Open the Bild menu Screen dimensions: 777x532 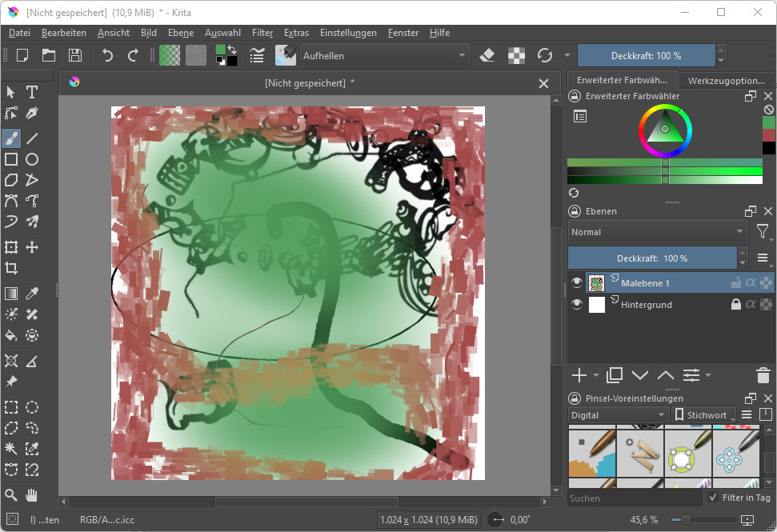148,33
